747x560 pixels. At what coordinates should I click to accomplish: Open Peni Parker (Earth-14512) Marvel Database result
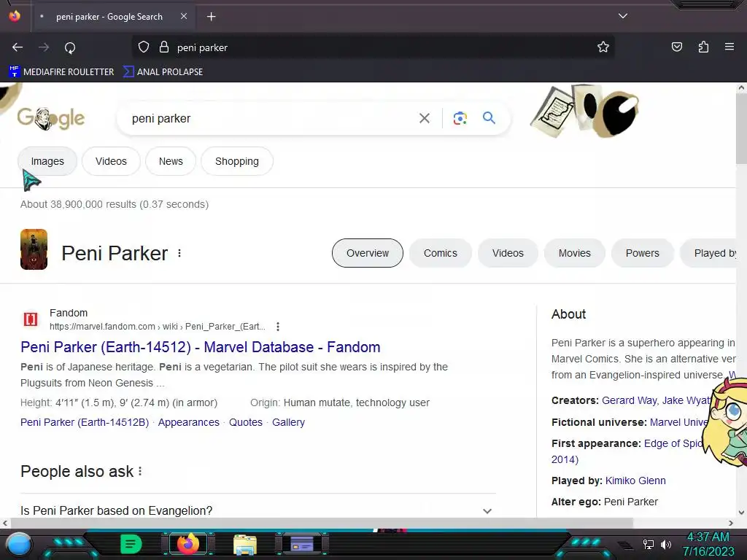tap(200, 347)
